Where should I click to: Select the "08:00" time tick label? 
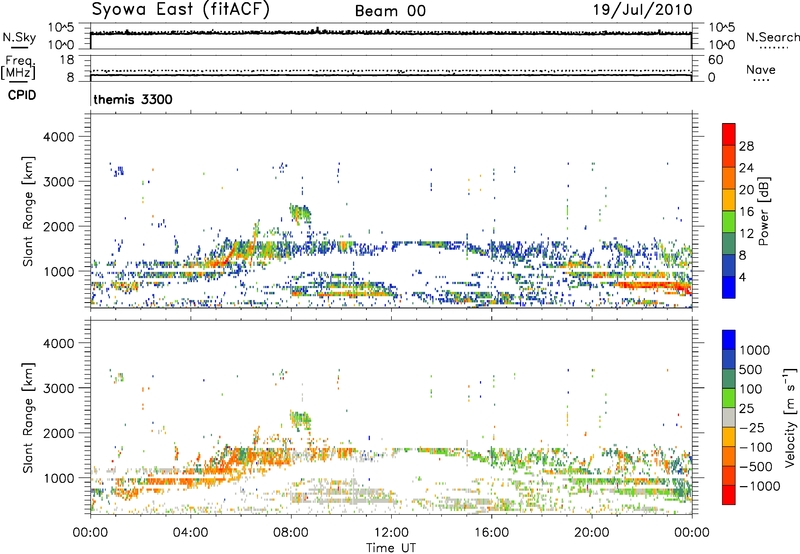pos(290,533)
